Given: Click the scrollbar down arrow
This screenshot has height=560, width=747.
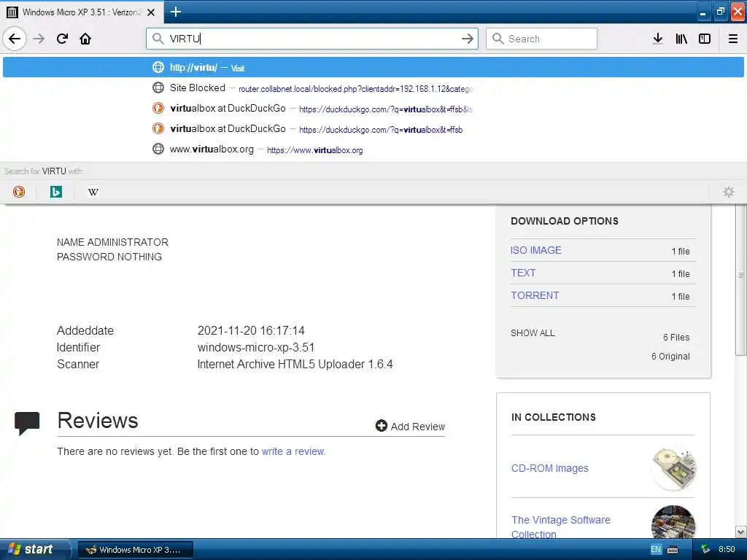Looking at the screenshot, I should pos(741,532).
